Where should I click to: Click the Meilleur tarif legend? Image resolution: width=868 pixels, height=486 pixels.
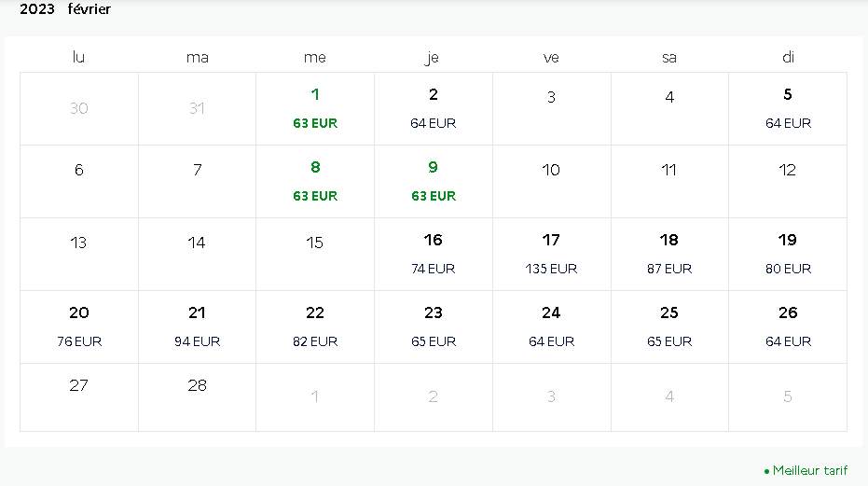click(806, 470)
